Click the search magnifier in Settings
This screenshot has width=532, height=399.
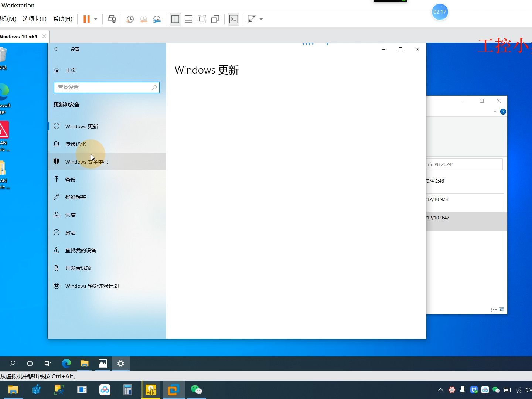[154, 87]
